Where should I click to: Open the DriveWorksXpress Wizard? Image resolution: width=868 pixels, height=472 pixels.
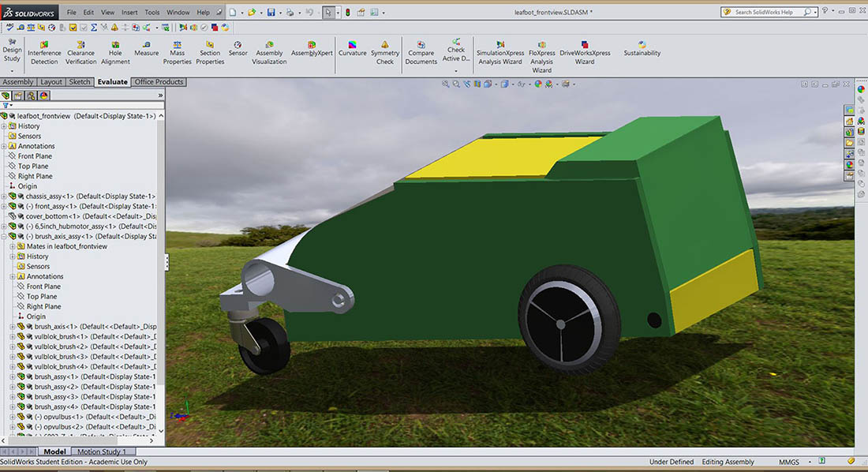pyautogui.click(x=585, y=53)
